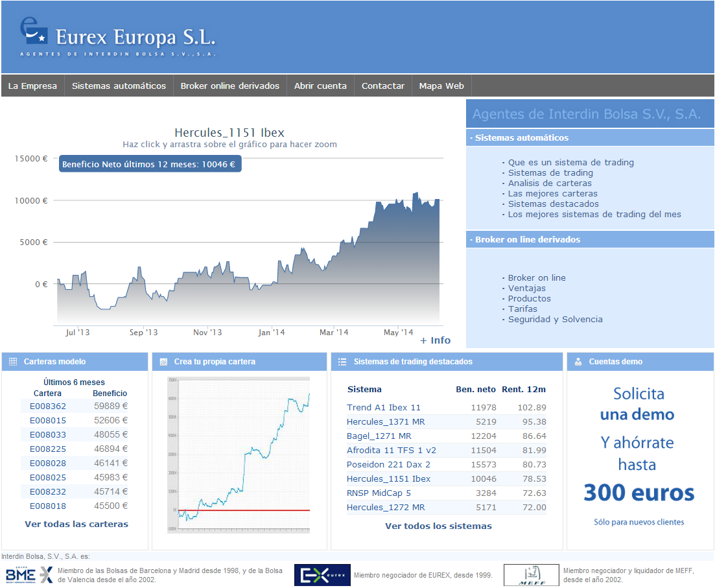Click the Crea tu propia cartera chart icon
The image size is (715, 588).
click(164, 362)
